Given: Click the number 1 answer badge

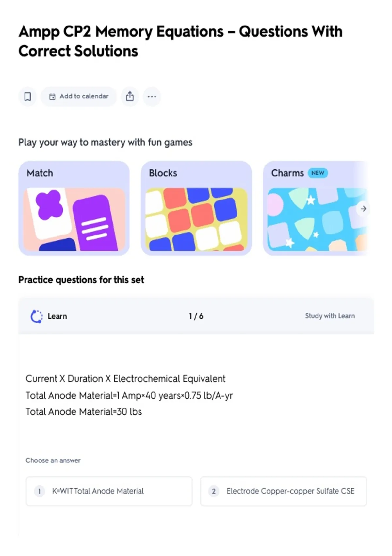Looking at the screenshot, I should pyautogui.click(x=39, y=491).
